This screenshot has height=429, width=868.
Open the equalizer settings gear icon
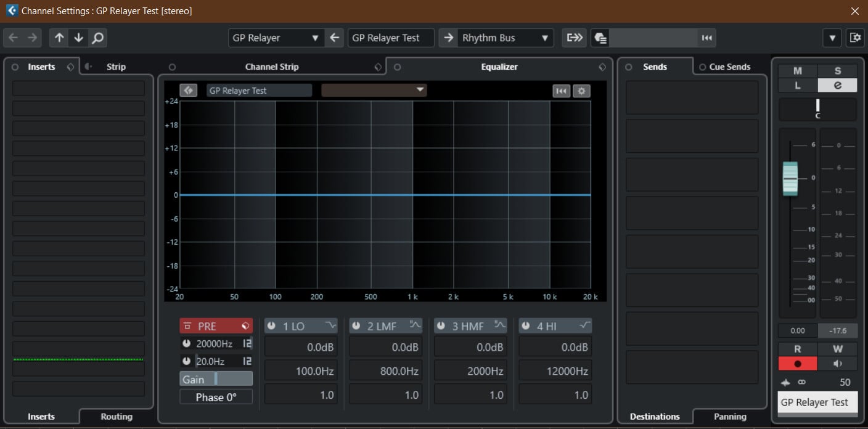pos(581,91)
